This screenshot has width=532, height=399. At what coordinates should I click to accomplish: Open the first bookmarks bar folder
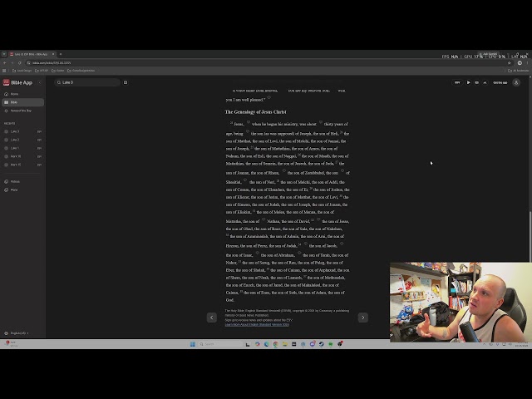22,71
